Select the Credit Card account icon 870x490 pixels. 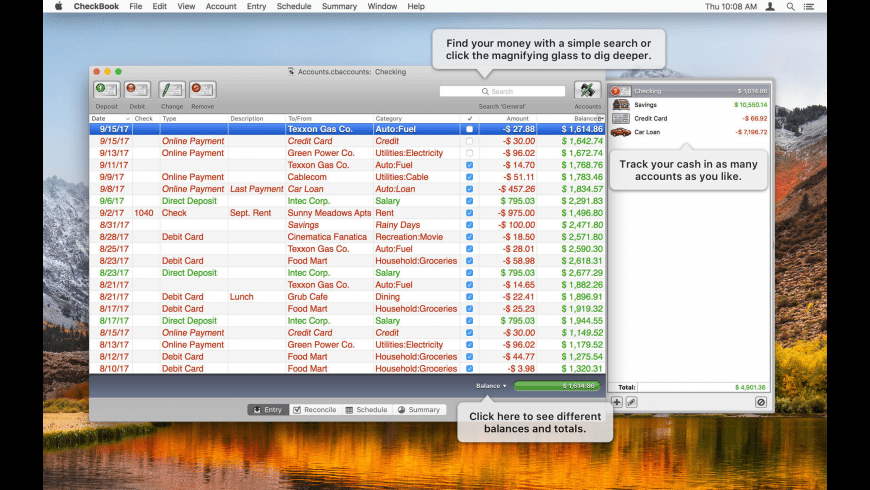click(620, 118)
